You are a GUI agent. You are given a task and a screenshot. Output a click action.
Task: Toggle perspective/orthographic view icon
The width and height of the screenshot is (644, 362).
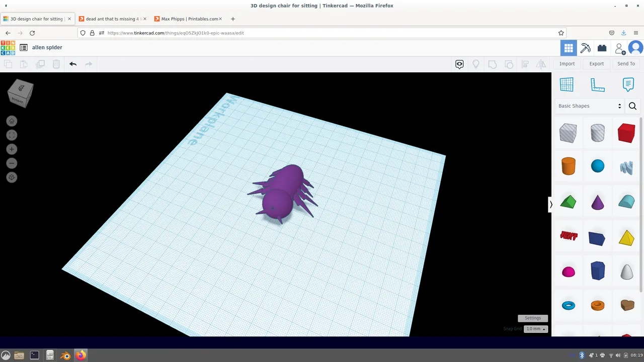click(12, 177)
